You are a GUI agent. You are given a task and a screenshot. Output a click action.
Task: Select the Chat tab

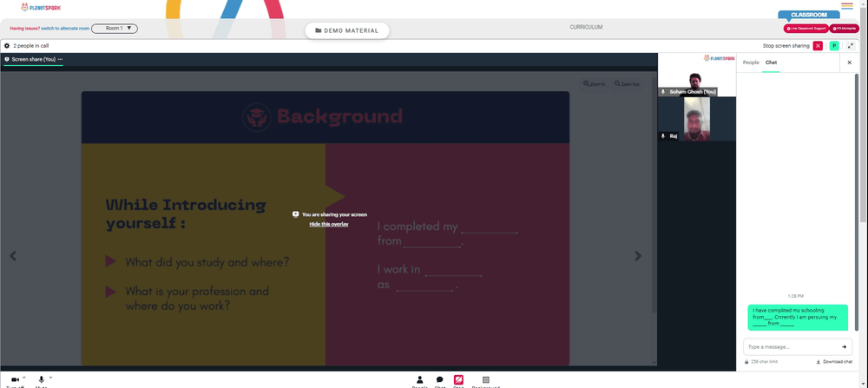pyautogui.click(x=771, y=62)
